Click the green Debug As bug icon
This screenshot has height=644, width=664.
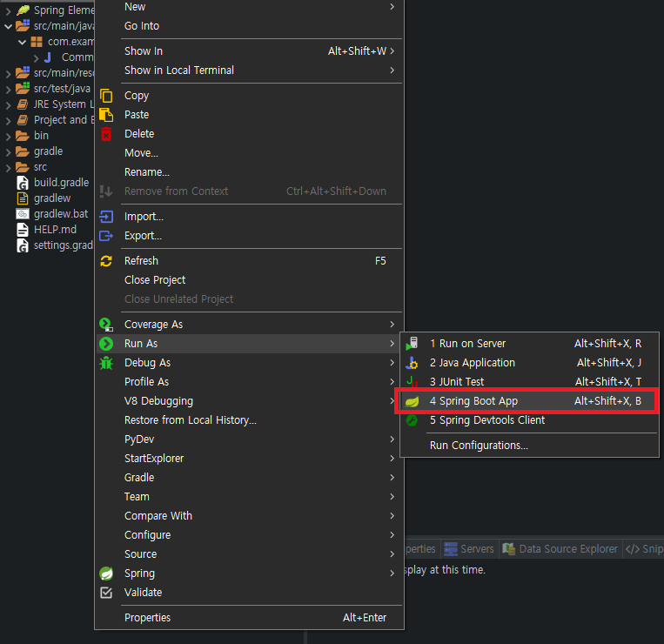(x=106, y=363)
